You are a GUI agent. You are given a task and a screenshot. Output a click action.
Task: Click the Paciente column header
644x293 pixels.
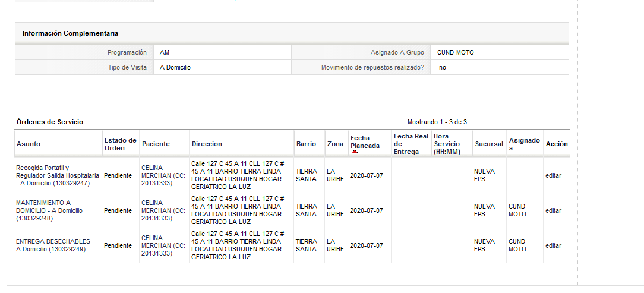[x=156, y=144]
